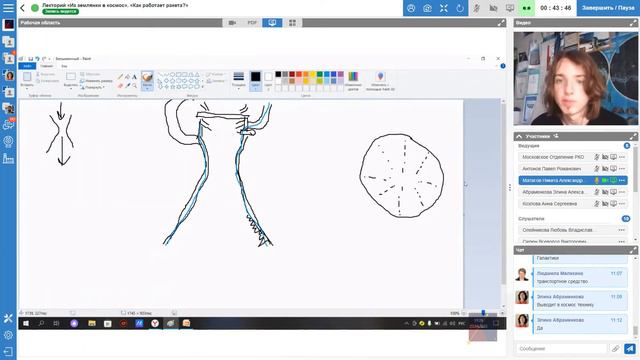
Task: Select the screen sharing tab in the work area
Action: coord(272,23)
